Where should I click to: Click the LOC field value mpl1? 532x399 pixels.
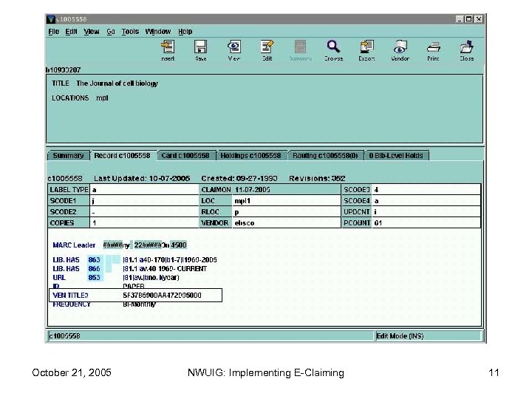coord(287,201)
